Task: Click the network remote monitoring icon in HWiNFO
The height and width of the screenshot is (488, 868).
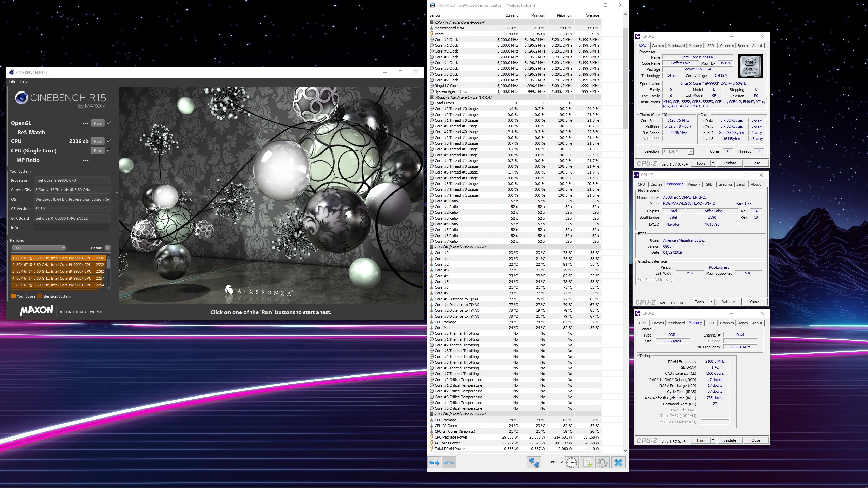Action: (534, 463)
